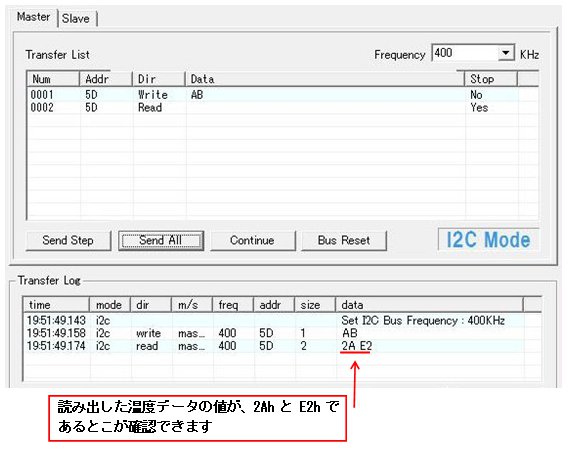Image resolution: width=568 pixels, height=452 pixels.
Task: Click the freq column header in Transfer Log
Action: [233, 305]
